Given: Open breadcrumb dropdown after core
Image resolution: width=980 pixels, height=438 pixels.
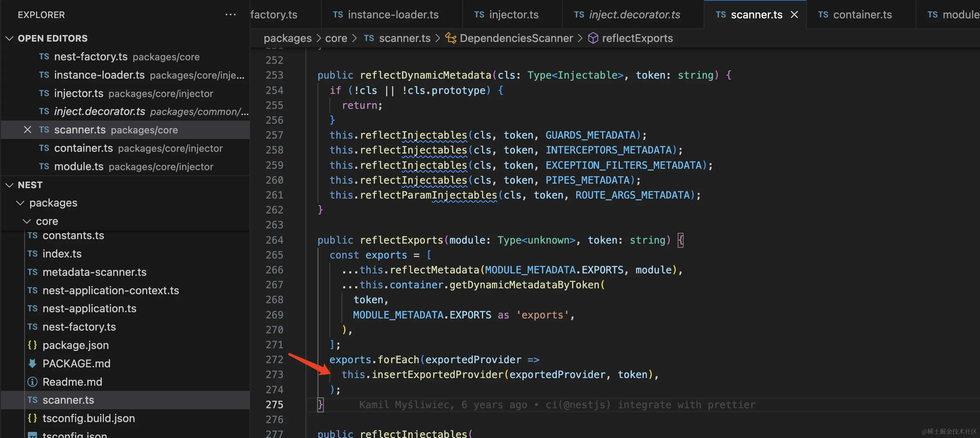Looking at the screenshot, I should [x=355, y=38].
